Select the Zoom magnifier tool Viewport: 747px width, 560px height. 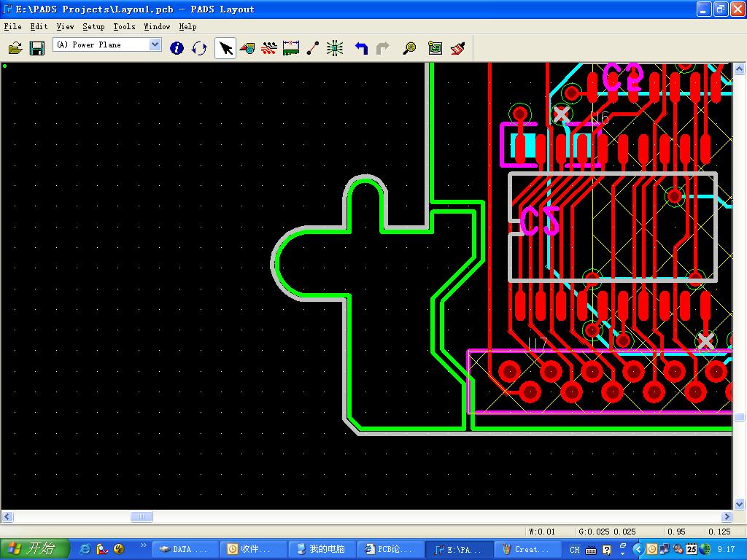pyautogui.click(x=410, y=48)
